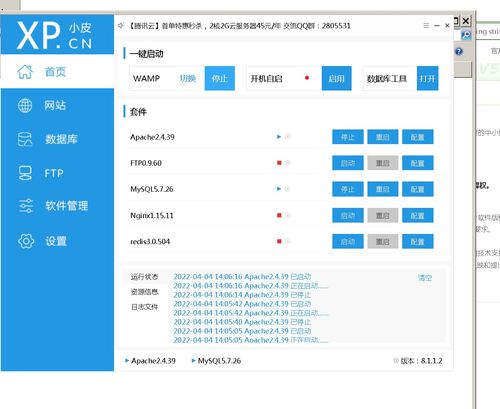The height and width of the screenshot is (409, 500).
Task: Click small grey icon beside Nginx1.15.11 status
Action: 288,215
